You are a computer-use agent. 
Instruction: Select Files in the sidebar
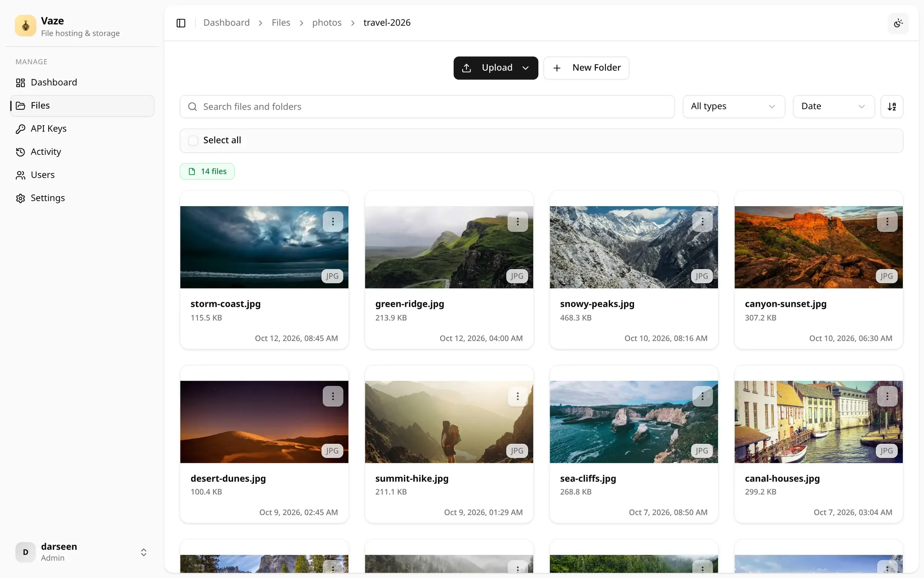[x=82, y=106]
